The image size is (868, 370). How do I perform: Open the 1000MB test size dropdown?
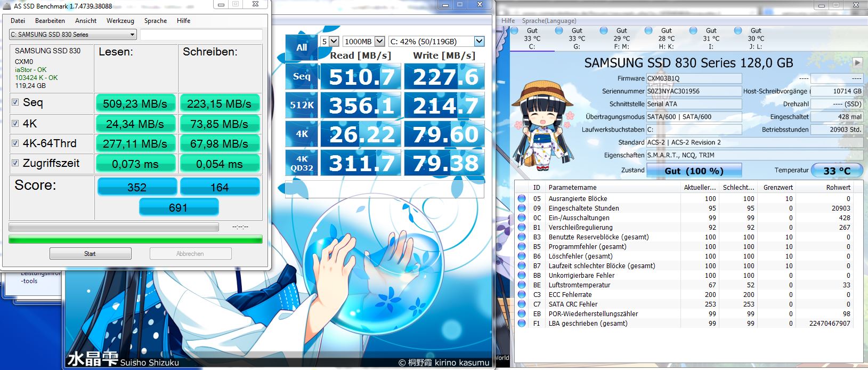364,41
